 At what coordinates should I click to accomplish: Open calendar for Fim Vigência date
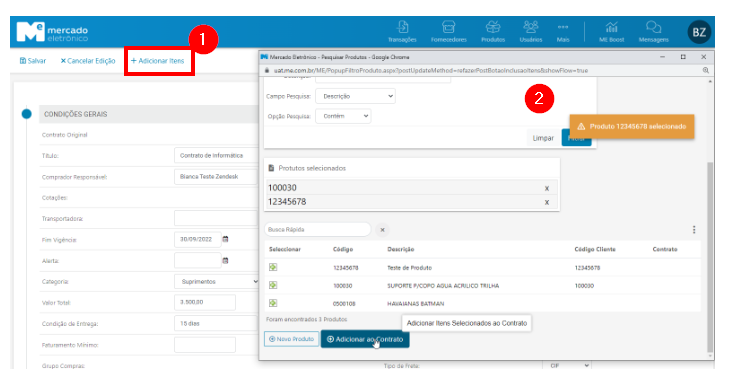[225, 239]
